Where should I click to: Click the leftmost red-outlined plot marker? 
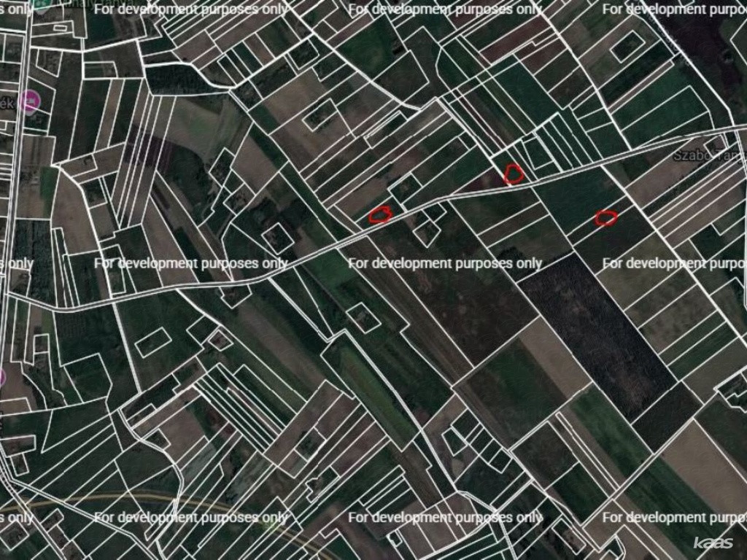pos(380,214)
